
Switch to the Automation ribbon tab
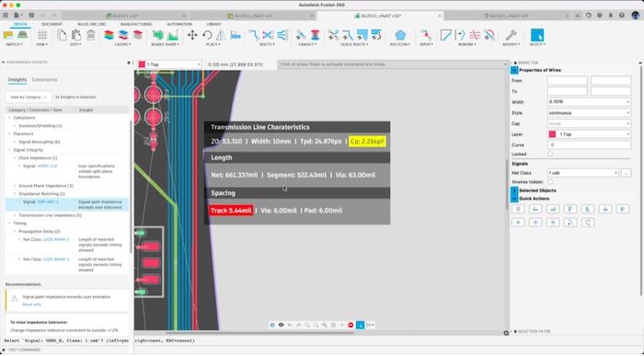[x=179, y=24]
